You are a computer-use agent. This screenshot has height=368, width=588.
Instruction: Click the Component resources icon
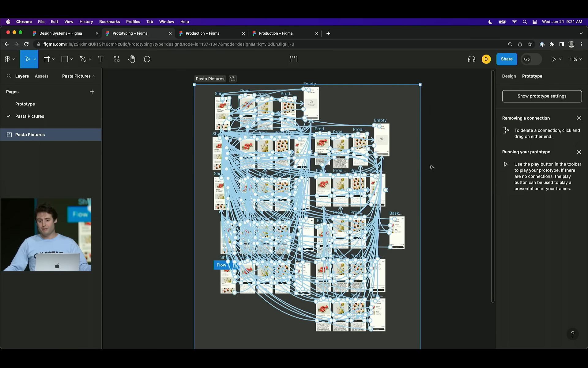(x=116, y=59)
